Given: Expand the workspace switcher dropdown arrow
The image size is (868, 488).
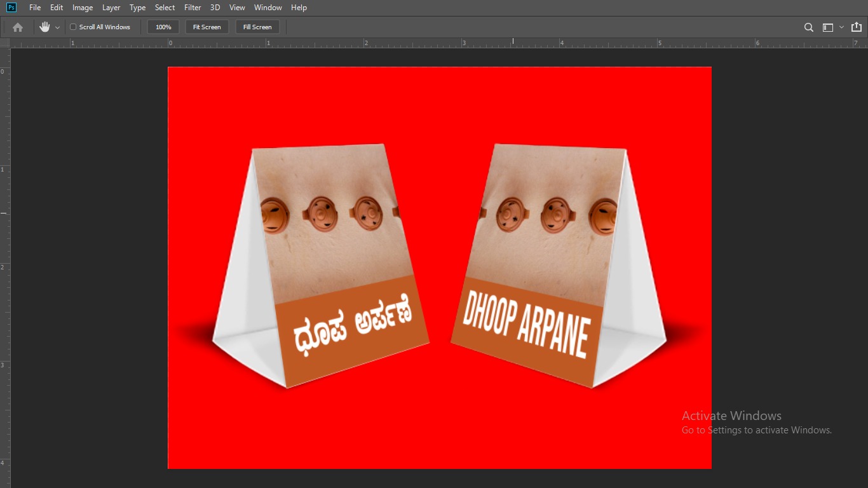Looking at the screenshot, I should [841, 27].
